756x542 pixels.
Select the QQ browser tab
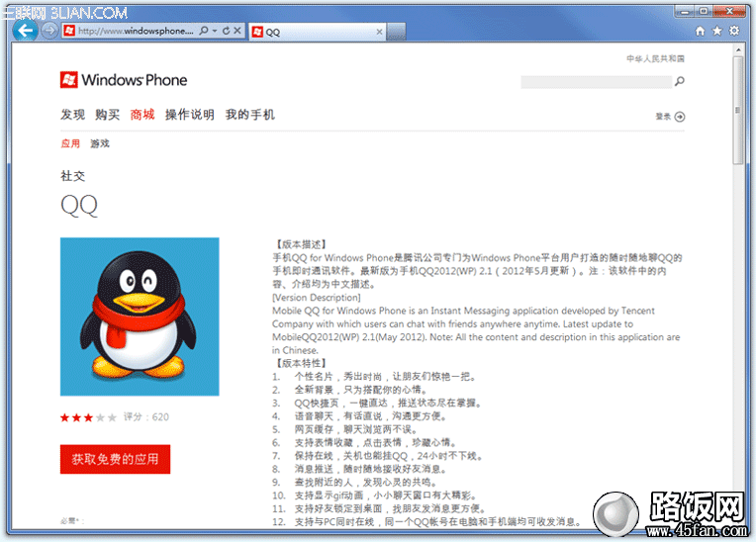point(317,32)
